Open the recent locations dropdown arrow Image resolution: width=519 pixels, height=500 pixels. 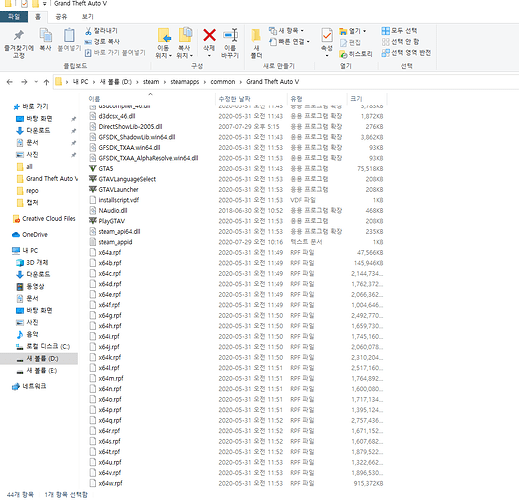(36, 82)
